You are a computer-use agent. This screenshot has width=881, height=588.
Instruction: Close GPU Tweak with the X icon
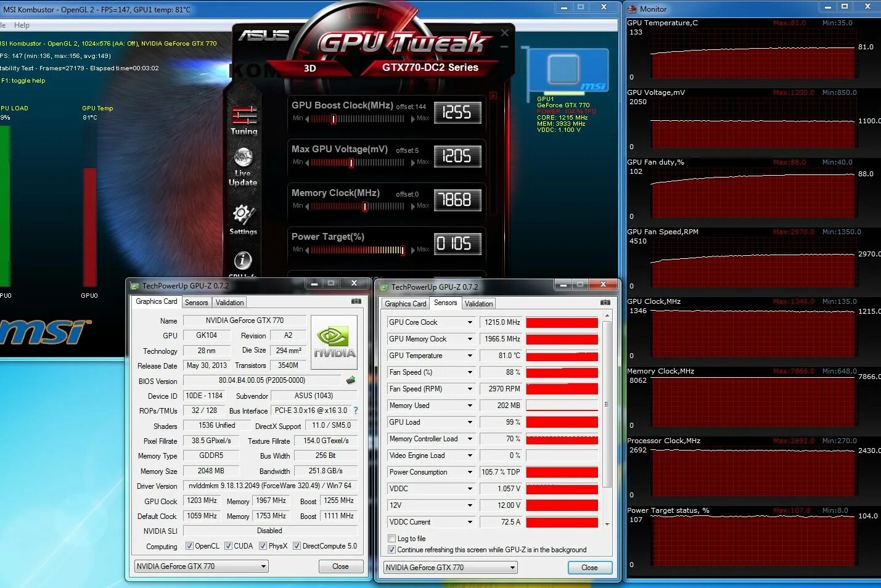click(505, 33)
